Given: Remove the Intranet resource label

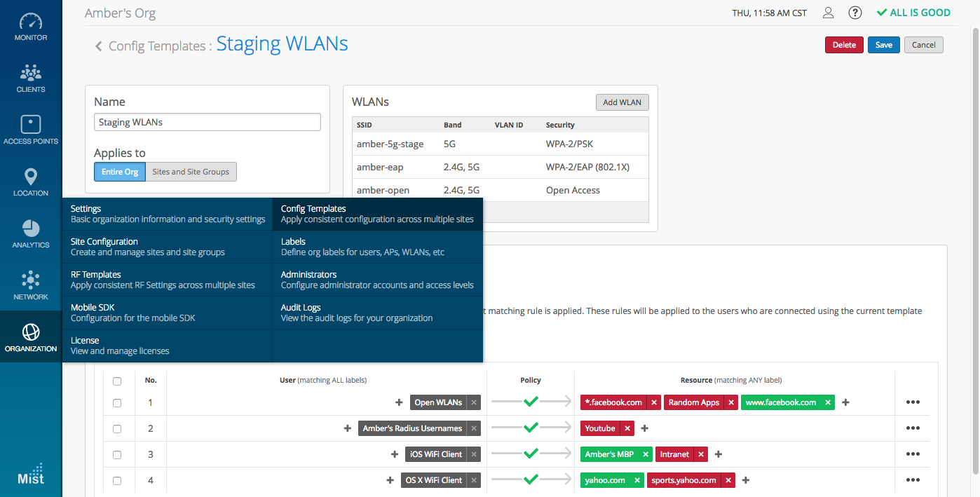Looking at the screenshot, I should 701,454.
